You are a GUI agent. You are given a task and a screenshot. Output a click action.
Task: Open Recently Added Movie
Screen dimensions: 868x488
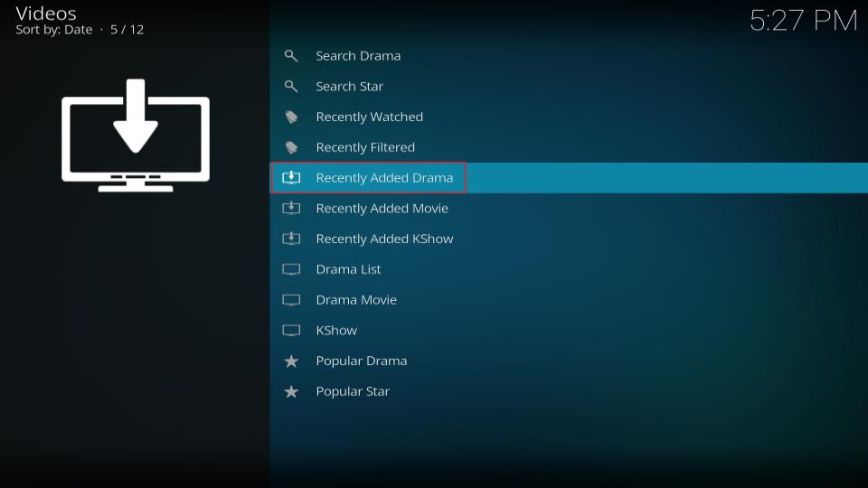pyautogui.click(x=569, y=208)
